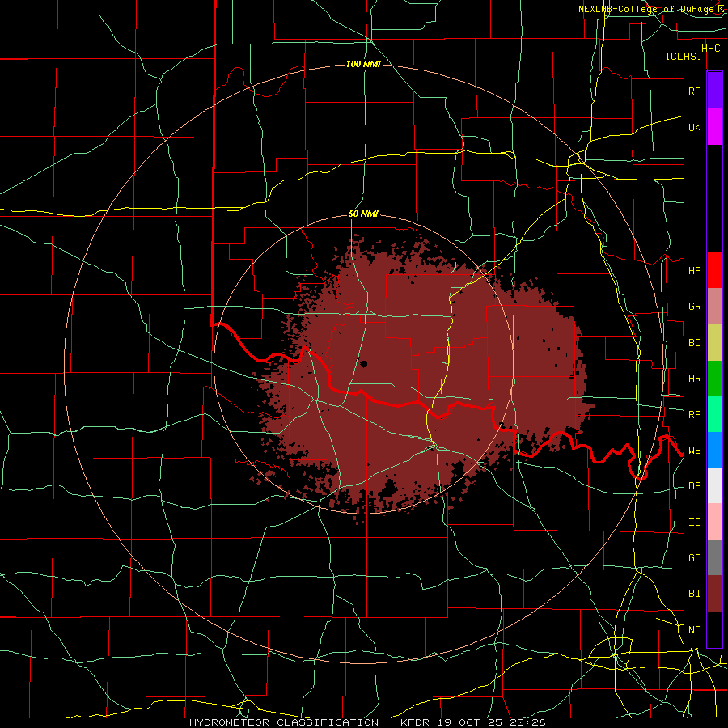Click the IC legend label
The image size is (728, 728).
point(694,523)
